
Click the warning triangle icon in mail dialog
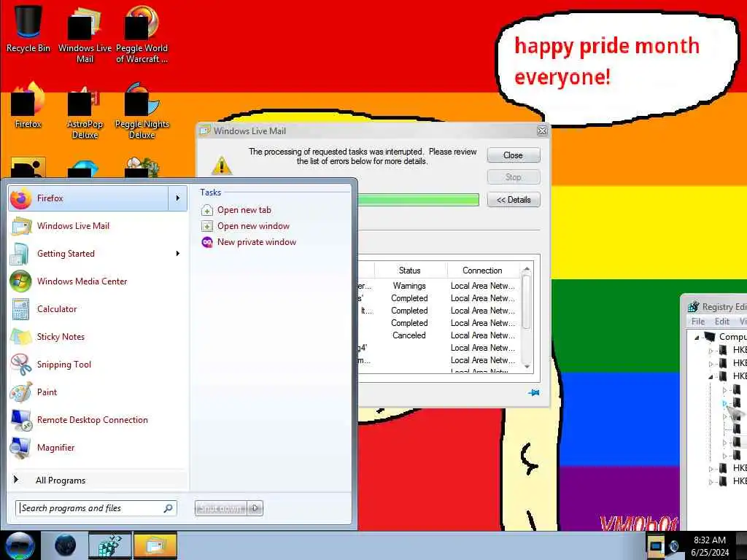(222, 166)
